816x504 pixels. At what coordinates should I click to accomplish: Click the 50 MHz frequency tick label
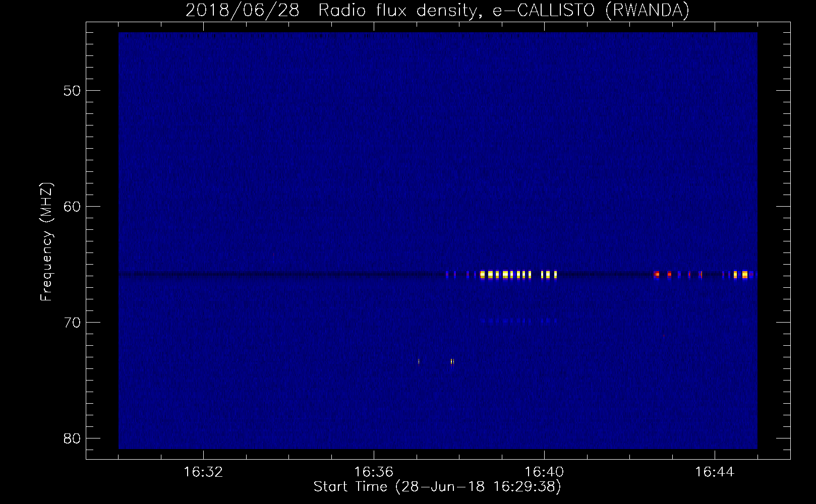[72, 91]
